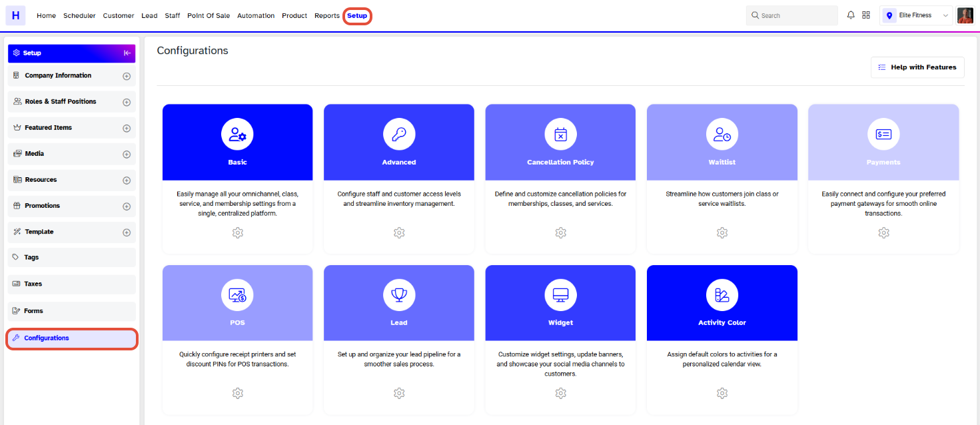Expand Company Information section
Screen dimensions: 980x425
tap(127, 77)
